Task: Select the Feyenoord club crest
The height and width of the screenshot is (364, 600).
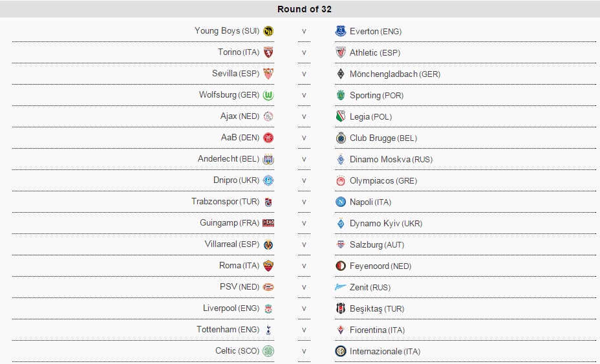Action: tap(341, 266)
